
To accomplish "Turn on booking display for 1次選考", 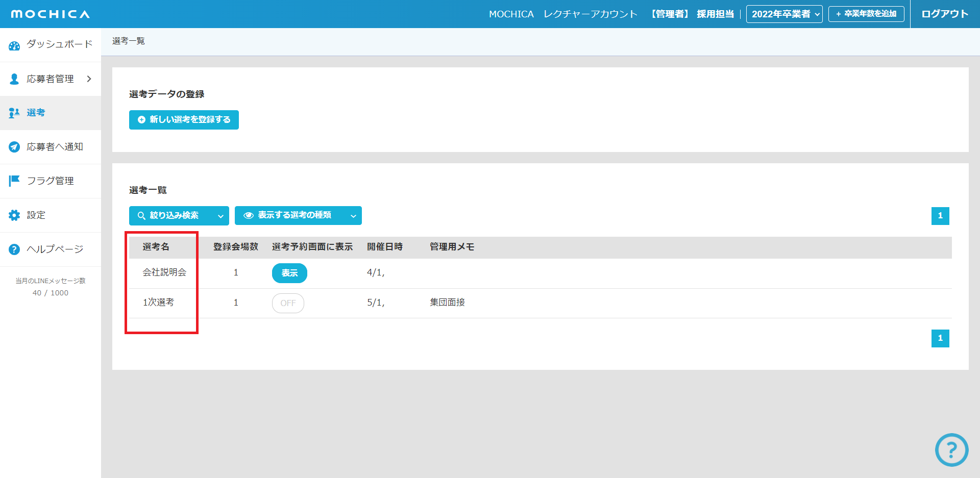I will tap(288, 303).
